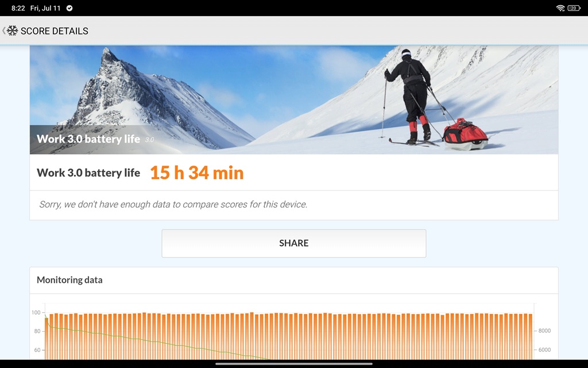Screen dimensions: 588x368
Task: Select the Work 3.0 battery life banner image
Action: click(x=293, y=100)
